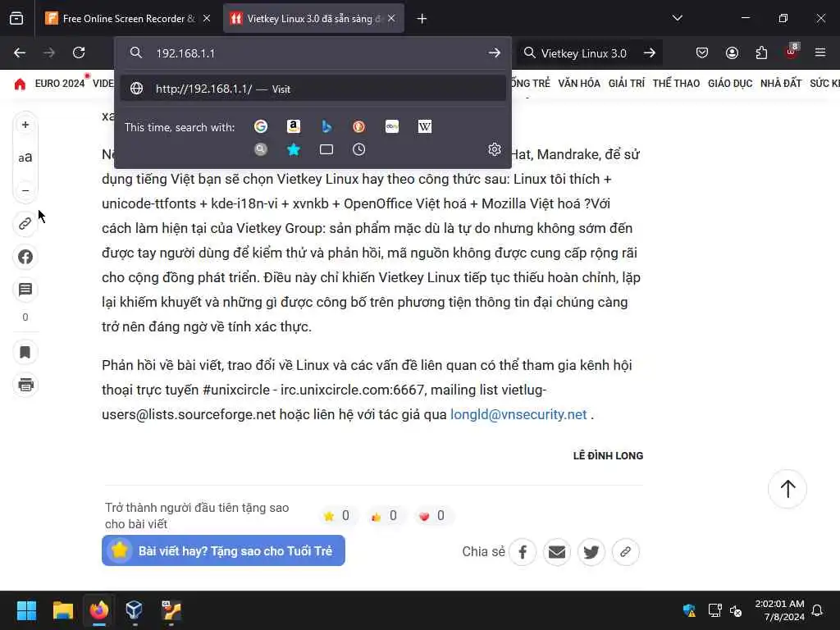This screenshot has height=630, width=840.
Task: Open Extensions puzzle icon
Action: click(x=761, y=52)
